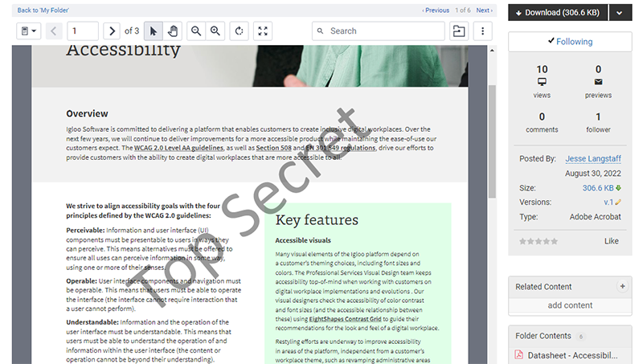Image resolution: width=643 pixels, height=364 pixels.
Task: Zoom in on the document
Action: pyautogui.click(x=215, y=31)
